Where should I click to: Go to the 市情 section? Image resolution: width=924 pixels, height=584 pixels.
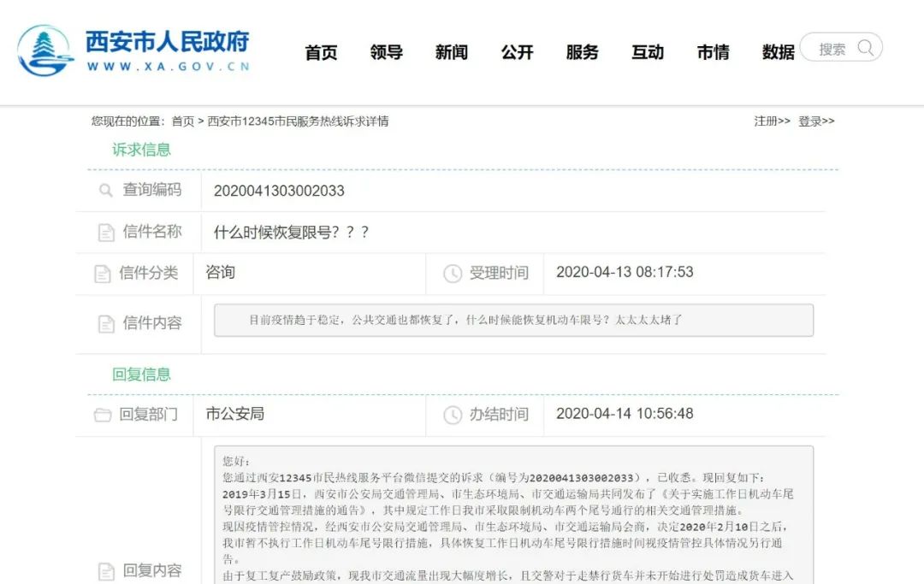[713, 52]
